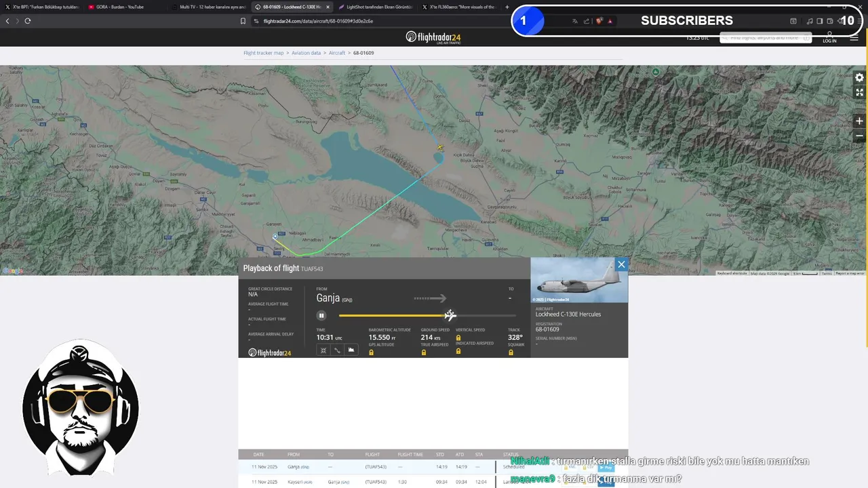The height and width of the screenshot is (488, 868).
Task: Go forward in browser history
Action: [18, 21]
